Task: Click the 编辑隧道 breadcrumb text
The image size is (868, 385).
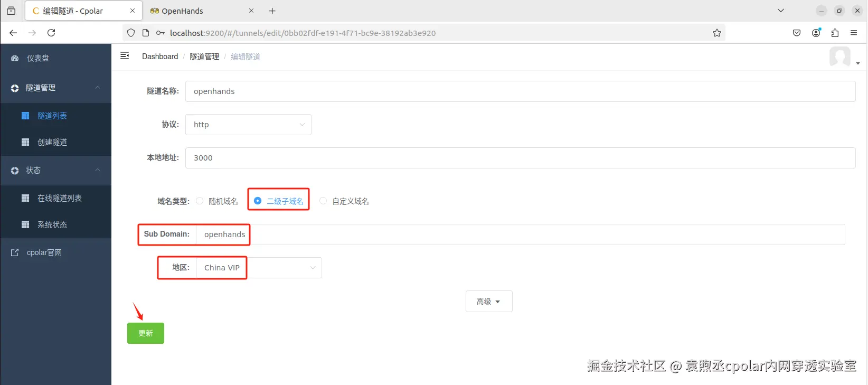Action: pyautogui.click(x=246, y=57)
